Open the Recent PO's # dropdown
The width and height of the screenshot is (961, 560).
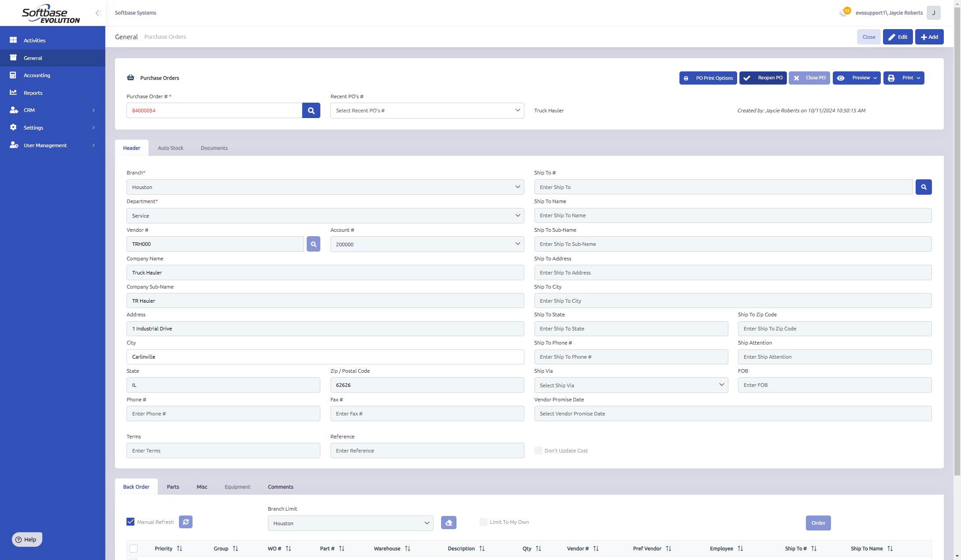point(427,111)
